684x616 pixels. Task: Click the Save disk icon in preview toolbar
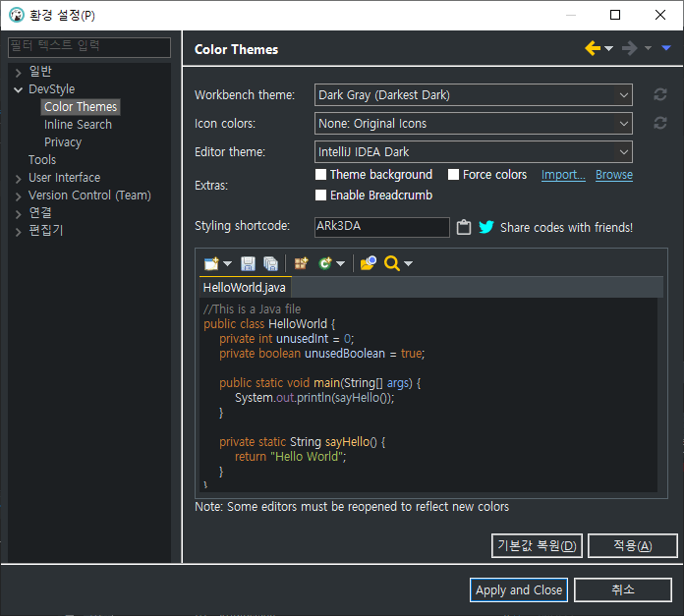tap(248, 263)
